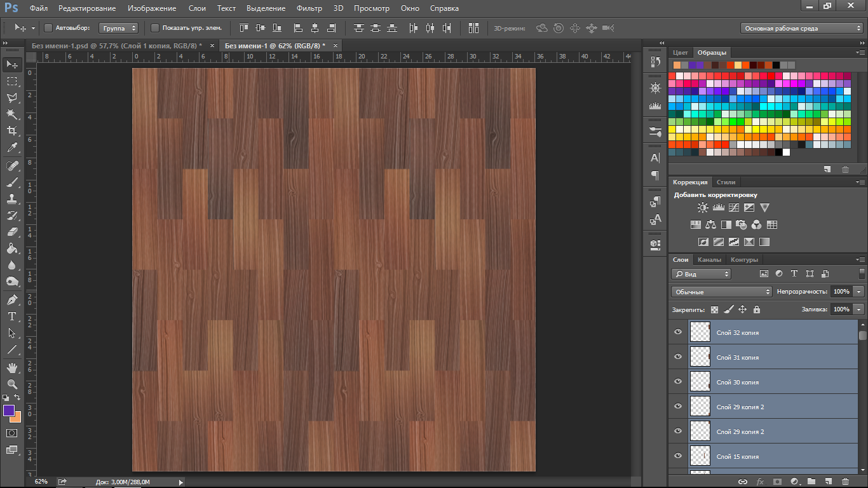Open the Вид layer filter dropdown
Screen dimensions: 868x488
coord(702,274)
